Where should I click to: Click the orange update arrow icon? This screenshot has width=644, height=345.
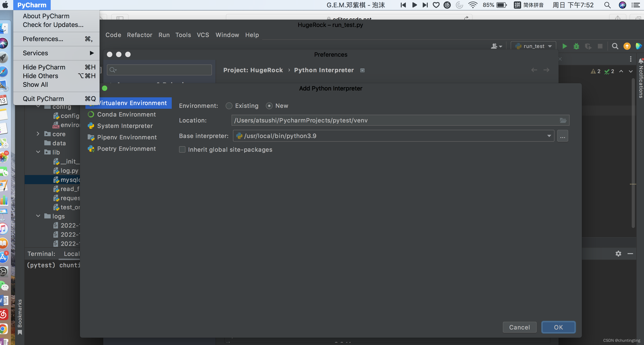tap(627, 46)
